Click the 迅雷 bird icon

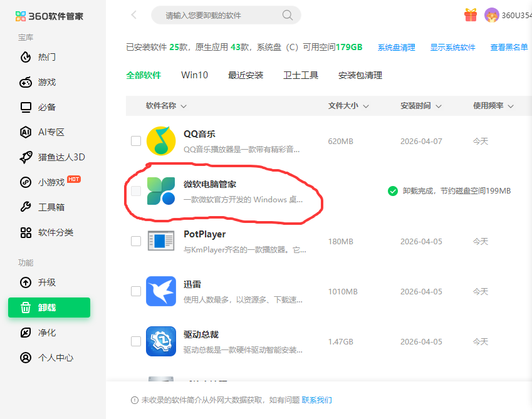coord(161,291)
